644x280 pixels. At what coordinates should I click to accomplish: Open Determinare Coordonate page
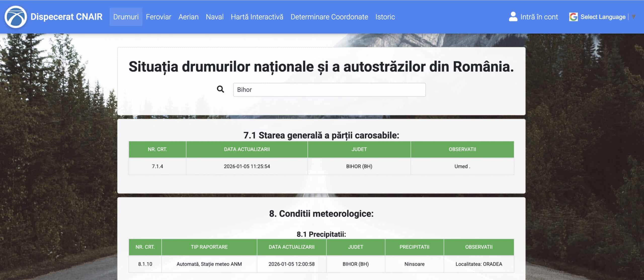[x=329, y=17]
